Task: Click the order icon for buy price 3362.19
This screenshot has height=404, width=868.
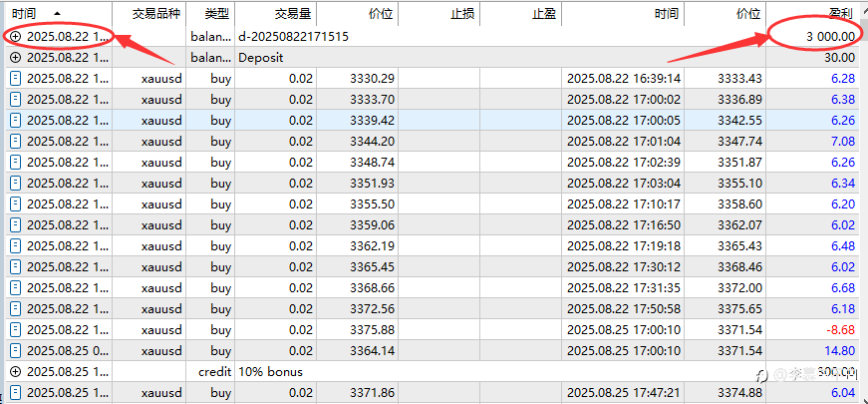Action: coord(15,245)
